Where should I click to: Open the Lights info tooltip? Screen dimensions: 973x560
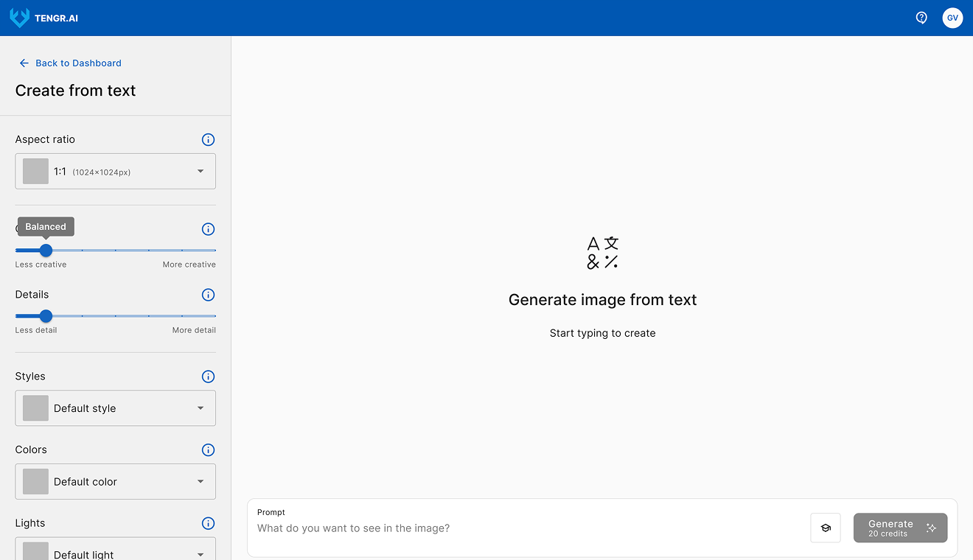pyautogui.click(x=208, y=523)
